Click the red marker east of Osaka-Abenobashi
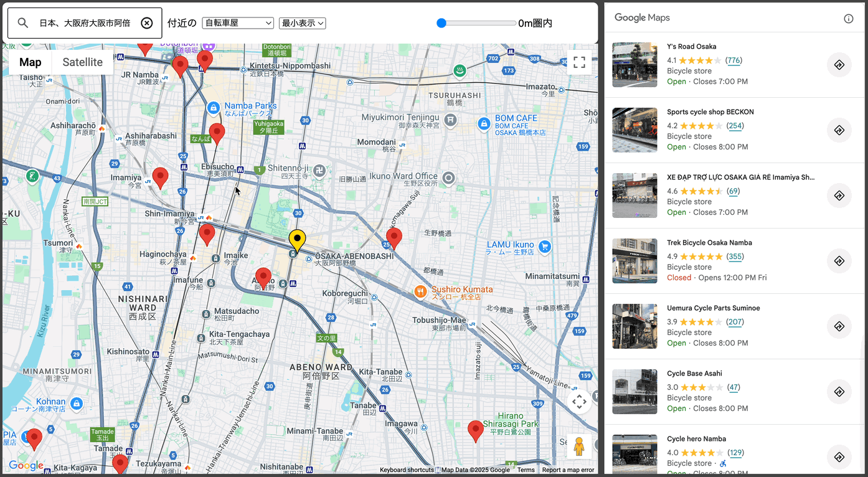Viewport: 868px width, 477px height. [394, 238]
